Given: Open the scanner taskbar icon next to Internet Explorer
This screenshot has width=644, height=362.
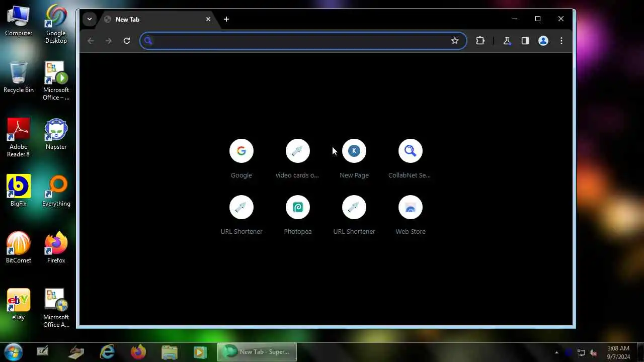Looking at the screenshot, I should (x=76, y=352).
